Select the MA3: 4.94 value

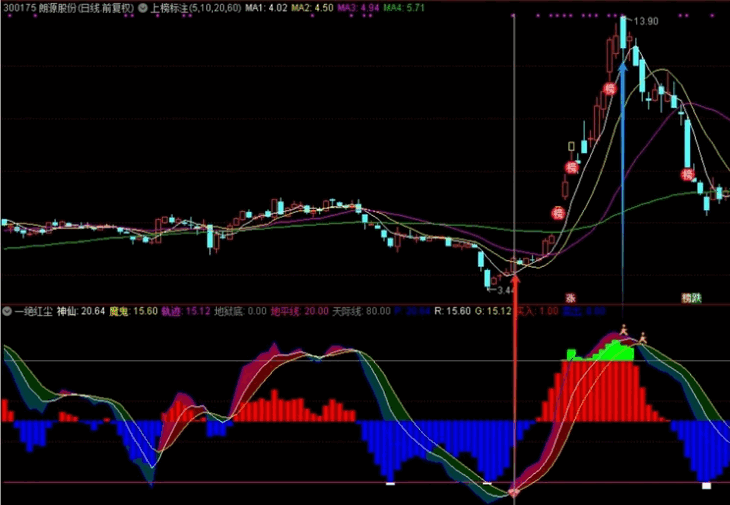pos(358,8)
